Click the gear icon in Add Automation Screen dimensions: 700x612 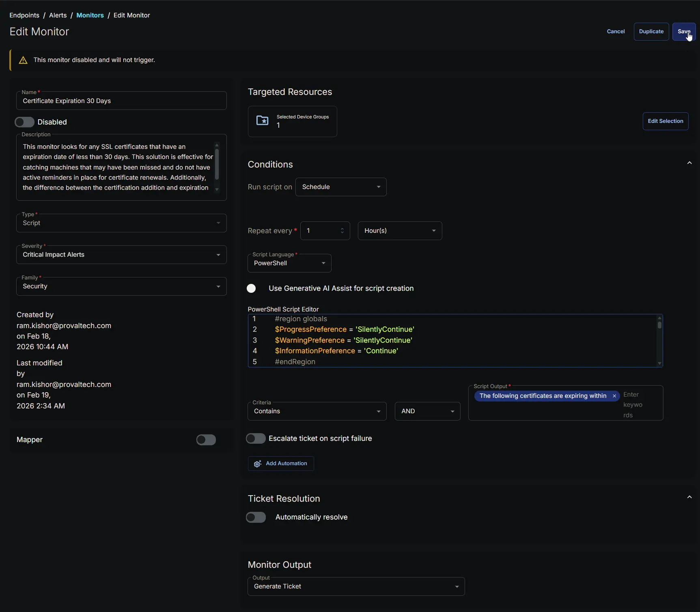coord(257,464)
